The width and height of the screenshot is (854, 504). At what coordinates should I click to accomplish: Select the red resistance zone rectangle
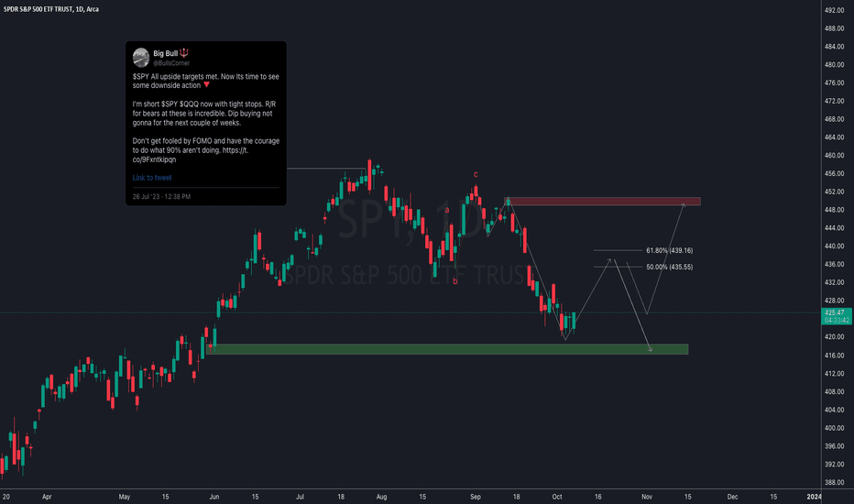(x=603, y=202)
